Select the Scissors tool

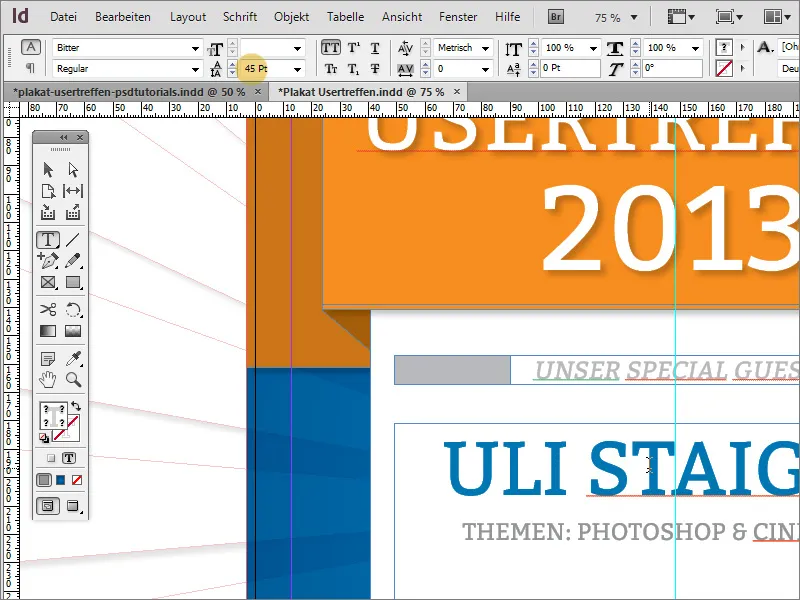pos(48,310)
